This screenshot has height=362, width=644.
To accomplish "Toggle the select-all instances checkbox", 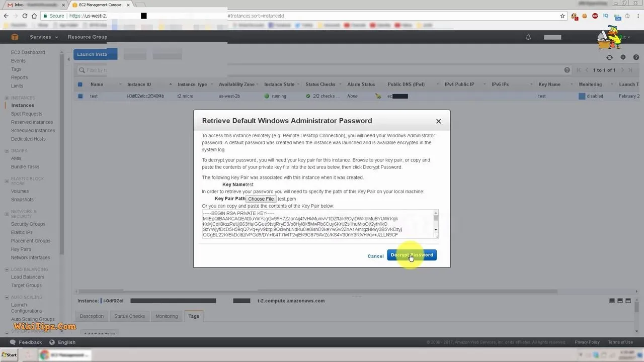I will coord(80,84).
